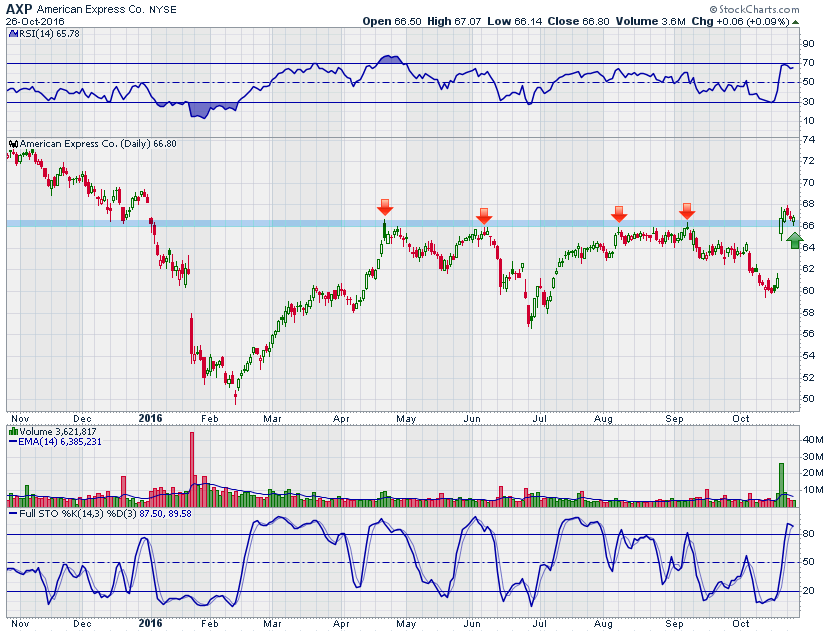Screen dimensions: 827x633
Task: Click the blue dash before Full STO legend
Action: 13,513
